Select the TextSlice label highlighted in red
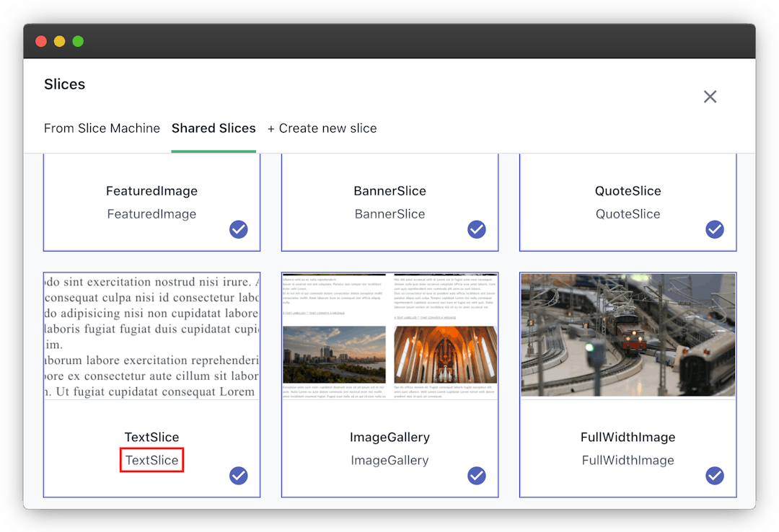 click(151, 459)
